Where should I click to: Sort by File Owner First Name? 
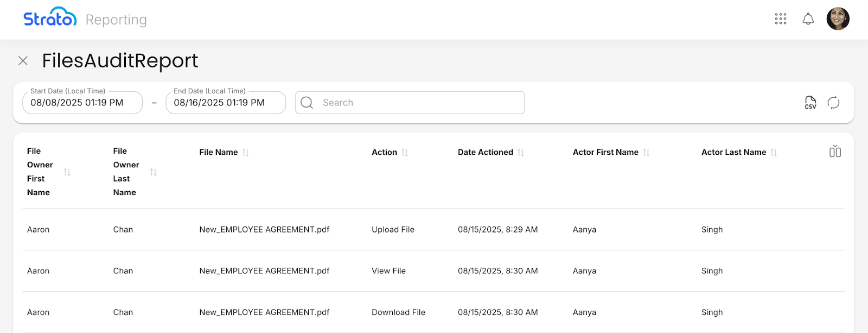click(67, 172)
